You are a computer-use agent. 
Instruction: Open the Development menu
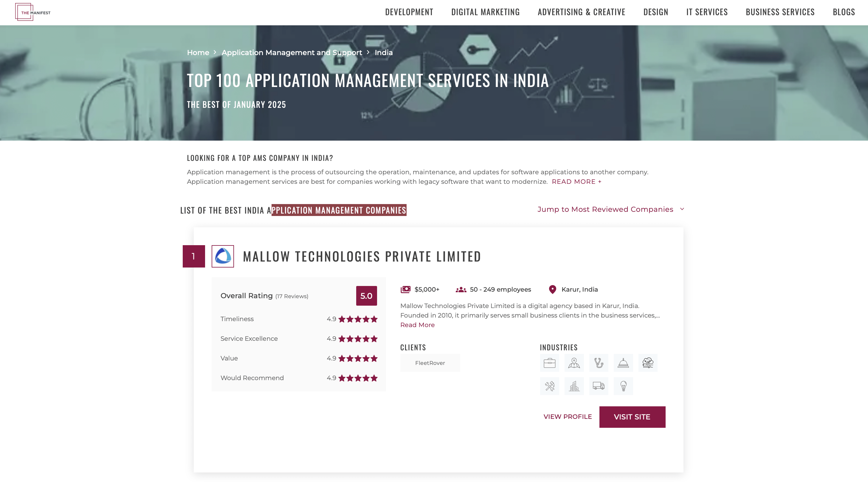[409, 12]
